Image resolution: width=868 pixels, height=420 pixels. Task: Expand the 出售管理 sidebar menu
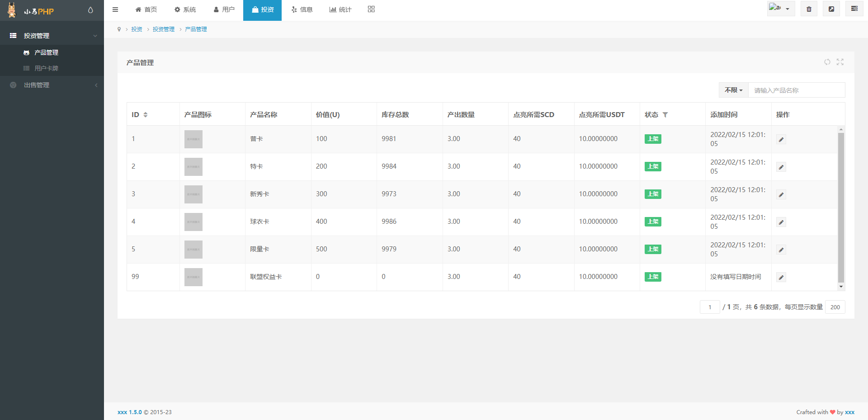click(52, 85)
